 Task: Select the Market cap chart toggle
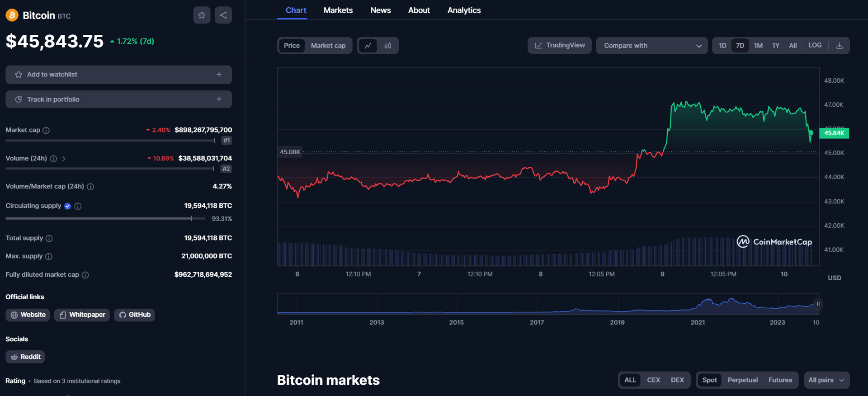click(328, 46)
